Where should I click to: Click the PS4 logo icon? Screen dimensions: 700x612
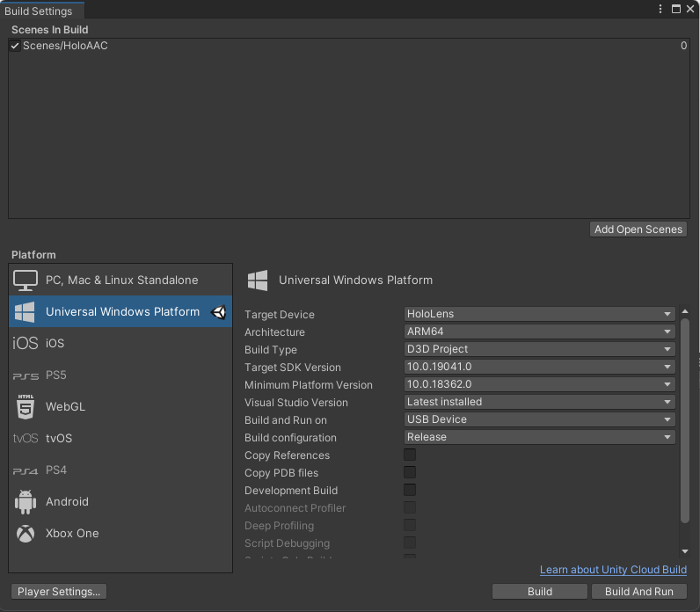[x=26, y=470]
